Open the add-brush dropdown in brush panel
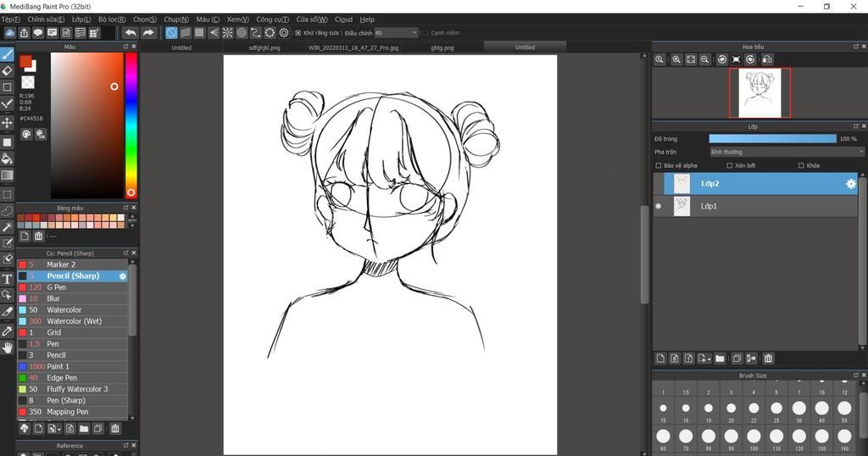Screen dimensions: 868x456 (x=53, y=428)
